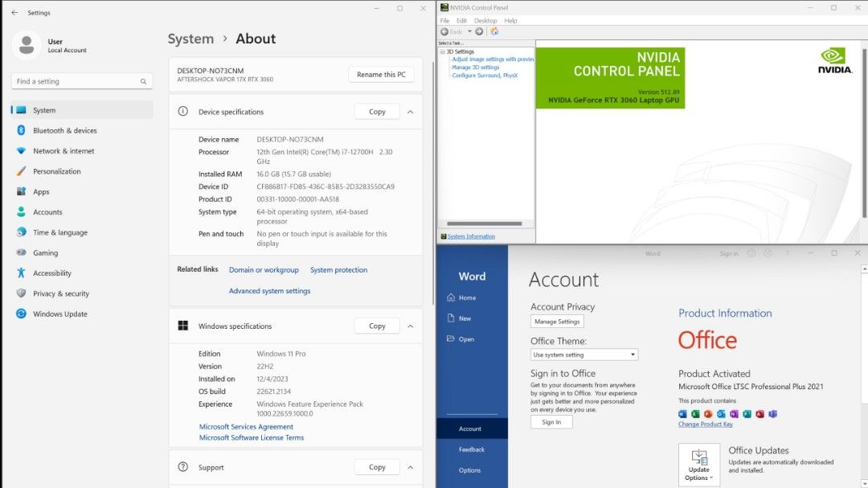Open the Office Theme dropdown
Viewport: 868px width, 488px height.
tap(584, 355)
